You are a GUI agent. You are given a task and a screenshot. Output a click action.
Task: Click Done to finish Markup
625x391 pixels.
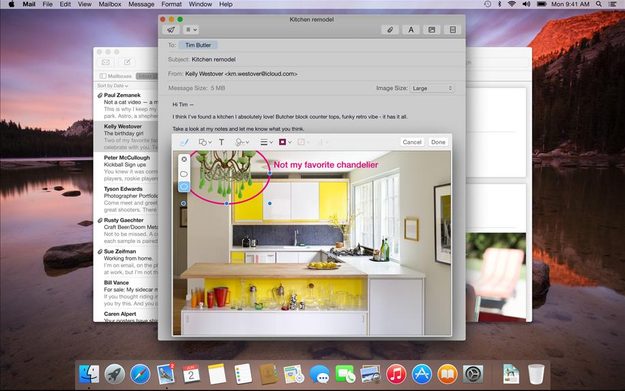tap(438, 142)
